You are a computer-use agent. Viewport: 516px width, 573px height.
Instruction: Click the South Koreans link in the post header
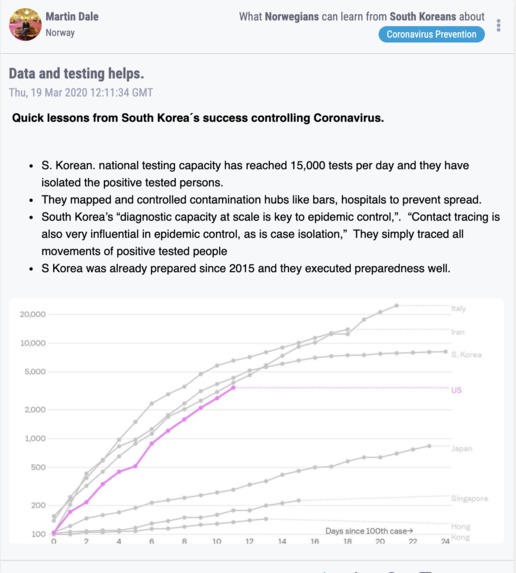click(423, 16)
